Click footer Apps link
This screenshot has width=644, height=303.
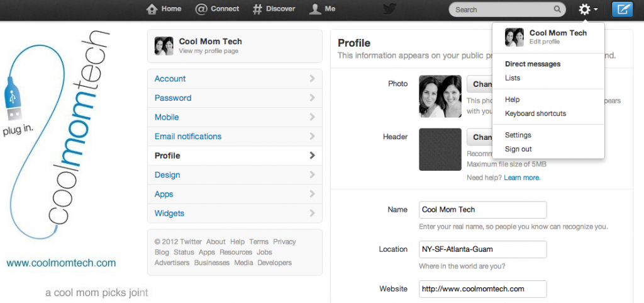click(207, 252)
